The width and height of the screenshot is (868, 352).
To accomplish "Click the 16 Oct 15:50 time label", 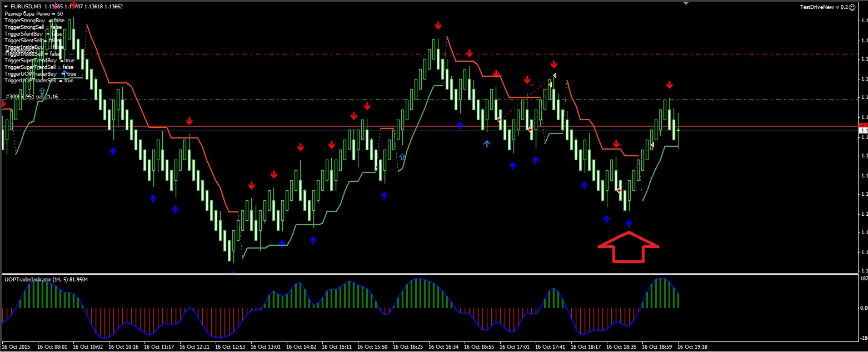I will [x=372, y=346].
